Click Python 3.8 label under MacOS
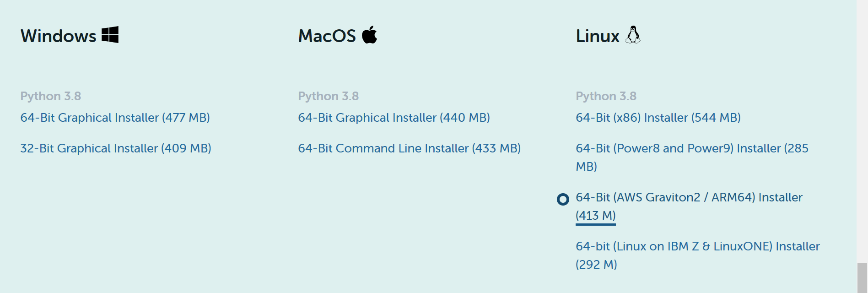Image resolution: width=868 pixels, height=293 pixels. 328,96
